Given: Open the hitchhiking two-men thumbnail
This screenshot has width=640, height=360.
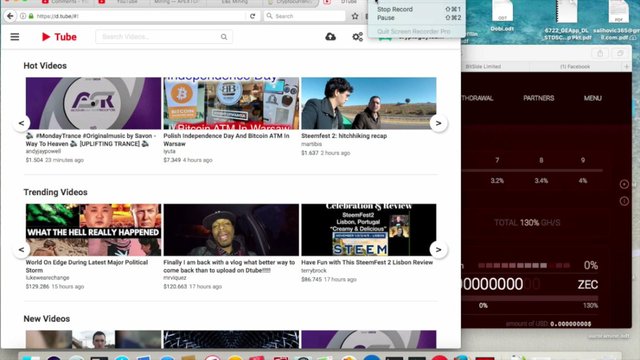Looking at the screenshot, I should 369,103.
